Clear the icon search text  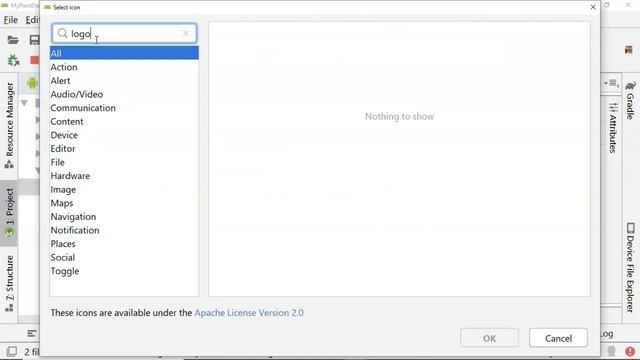click(x=186, y=33)
